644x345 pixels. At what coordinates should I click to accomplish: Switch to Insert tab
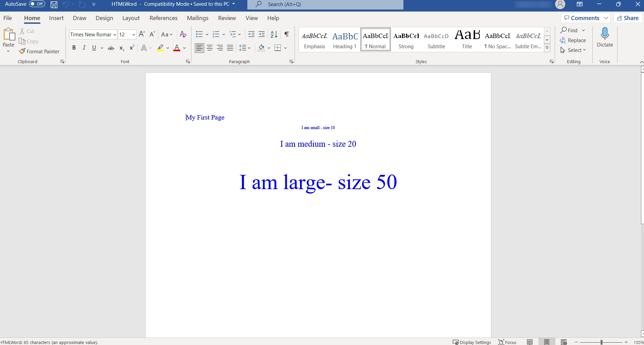click(x=56, y=18)
